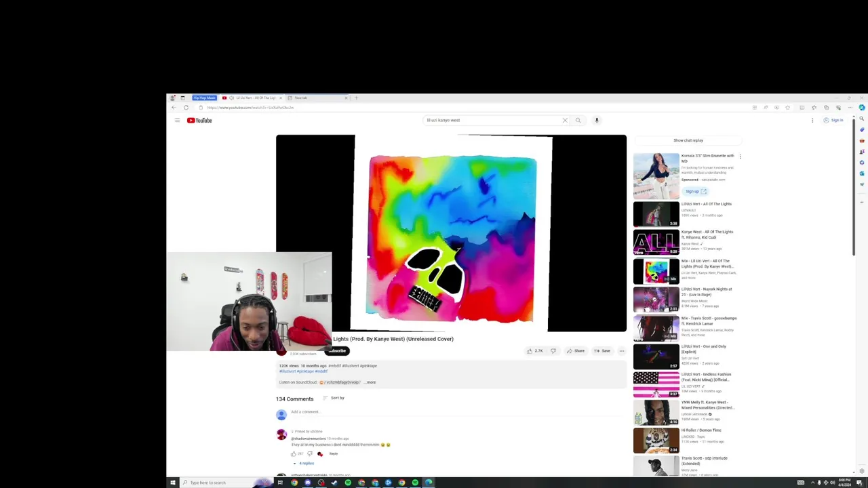The height and width of the screenshot is (488, 868).
Task: Open the Windows notification center icon
Action: [x=859, y=483]
